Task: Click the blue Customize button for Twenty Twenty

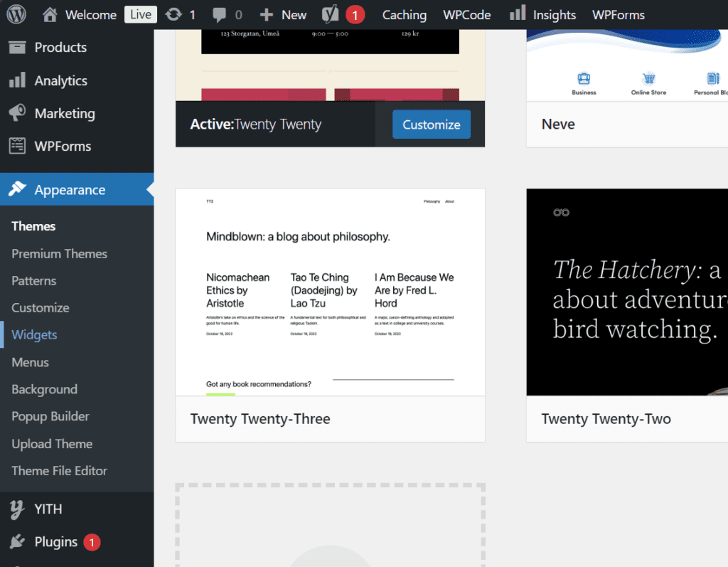Action: [x=432, y=124]
